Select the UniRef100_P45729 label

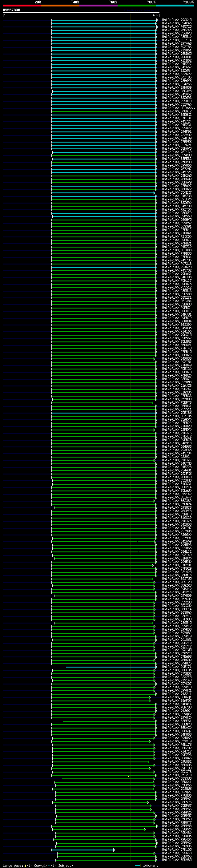177,247
